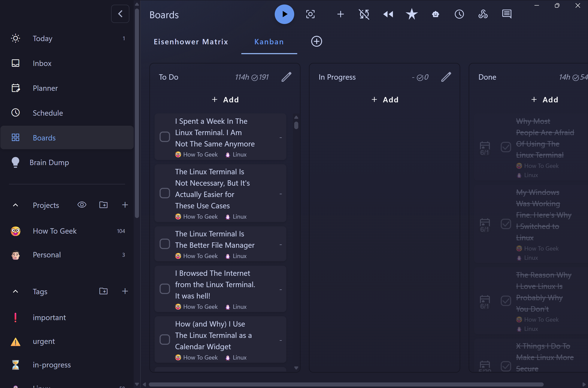The height and width of the screenshot is (388, 588).
Task: Uncheck 'The Reason Why I Love Linux' task
Action: pos(506,301)
